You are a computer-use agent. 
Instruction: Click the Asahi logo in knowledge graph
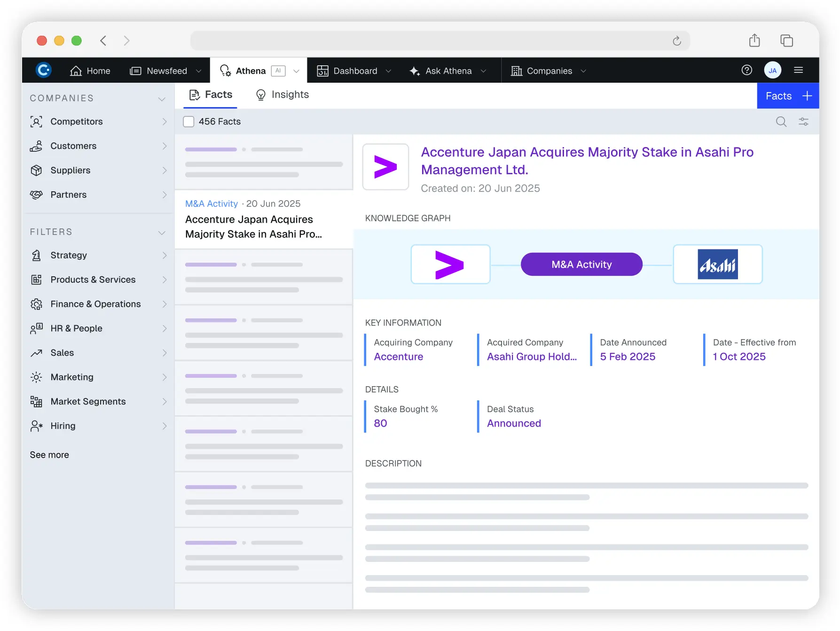(717, 265)
